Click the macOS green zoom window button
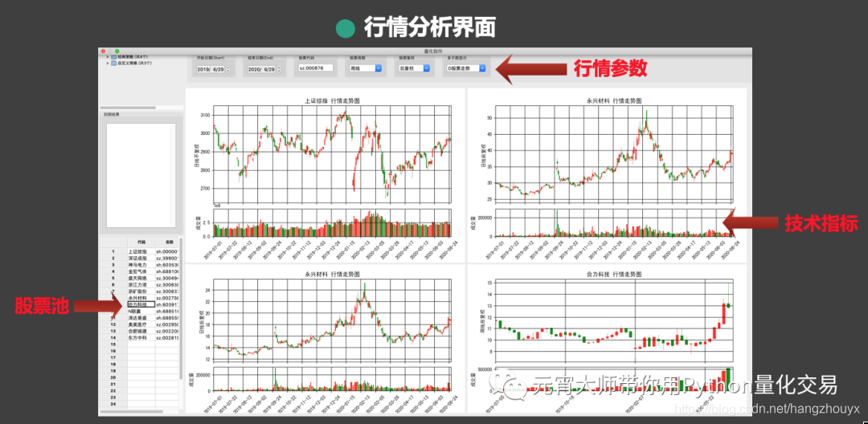 click(x=117, y=51)
